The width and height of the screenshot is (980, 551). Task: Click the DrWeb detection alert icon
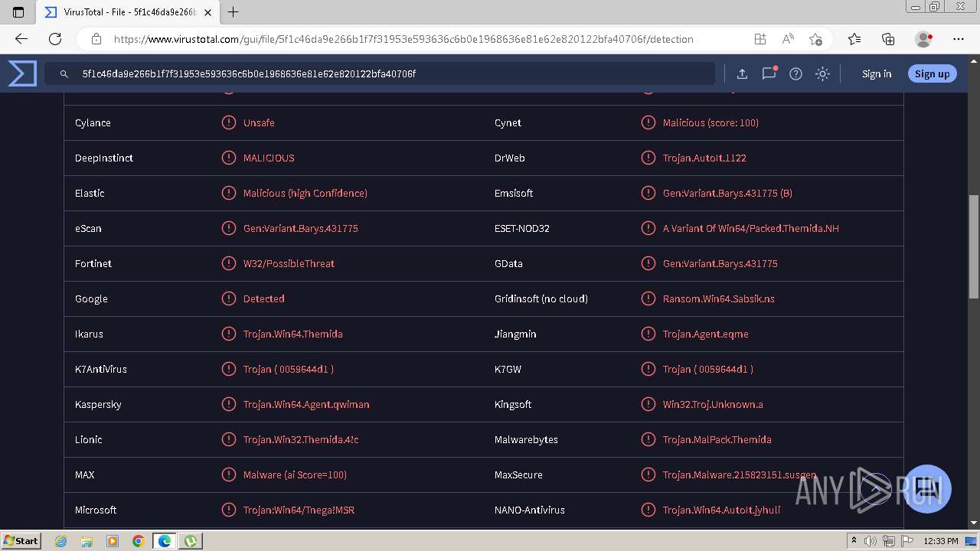tap(648, 158)
